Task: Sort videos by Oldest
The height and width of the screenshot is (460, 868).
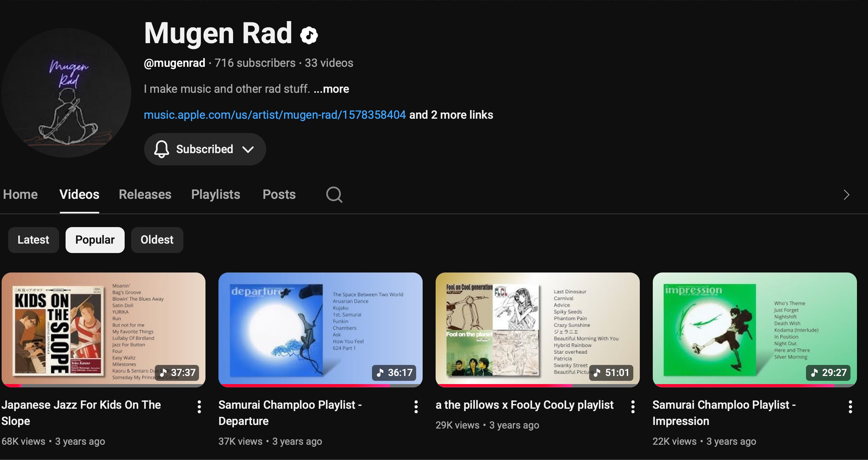Action: pos(157,240)
